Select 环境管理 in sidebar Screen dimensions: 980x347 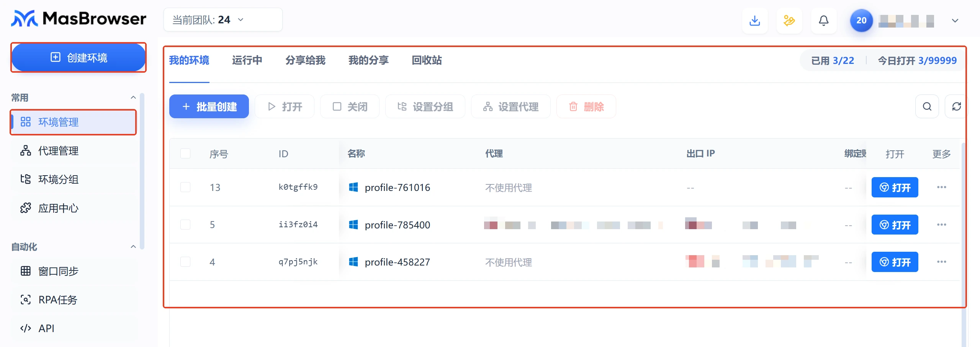pyautogui.click(x=74, y=122)
